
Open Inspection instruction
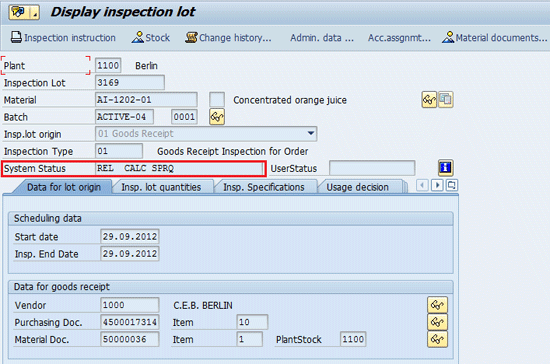(63, 38)
